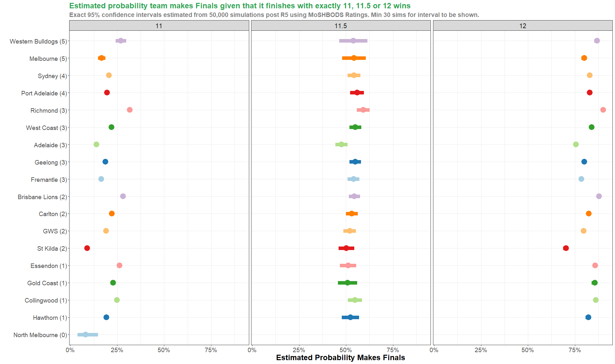This screenshot has height=364, width=615.
Task: Click Essendon's pink dot in the 11 panel
Action: (x=119, y=265)
